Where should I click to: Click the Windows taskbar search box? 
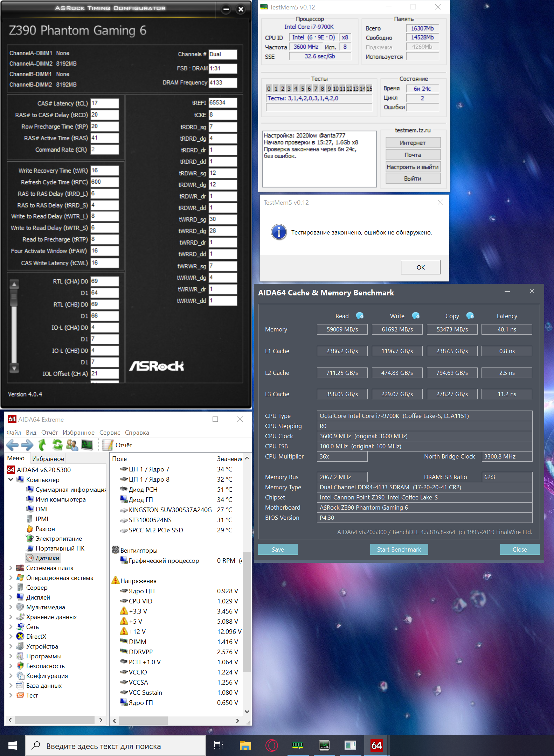(116, 746)
